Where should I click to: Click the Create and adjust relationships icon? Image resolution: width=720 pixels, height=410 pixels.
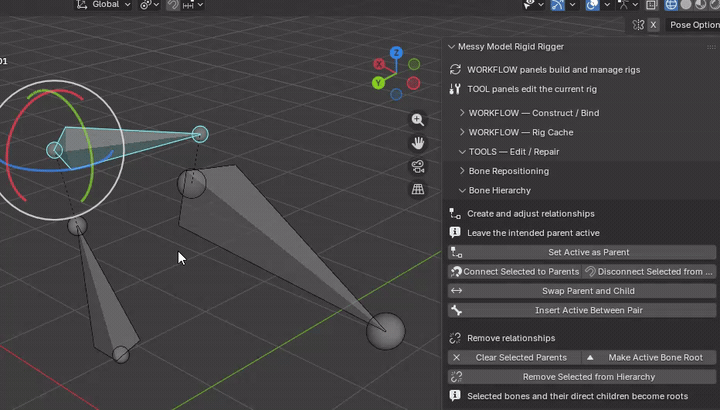(455, 213)
